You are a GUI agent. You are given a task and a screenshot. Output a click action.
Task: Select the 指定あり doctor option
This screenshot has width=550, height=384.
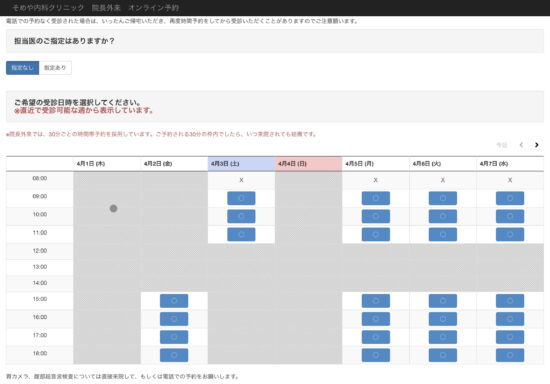pos(55,68)
